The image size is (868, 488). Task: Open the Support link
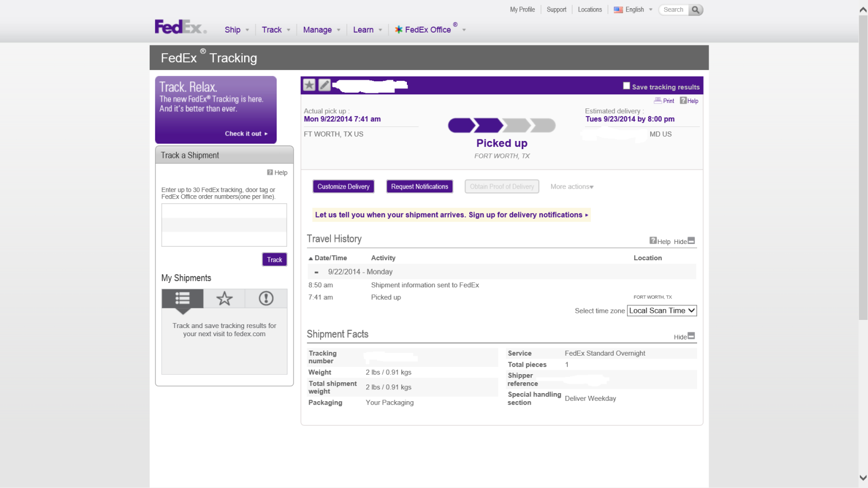click(x=557, y=10)
